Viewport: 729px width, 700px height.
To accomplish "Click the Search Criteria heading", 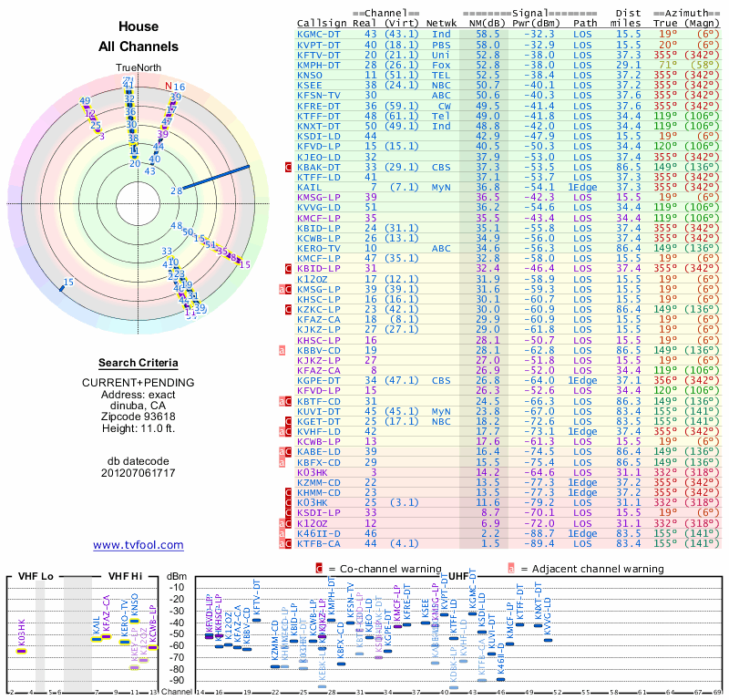I will [139, 363].
